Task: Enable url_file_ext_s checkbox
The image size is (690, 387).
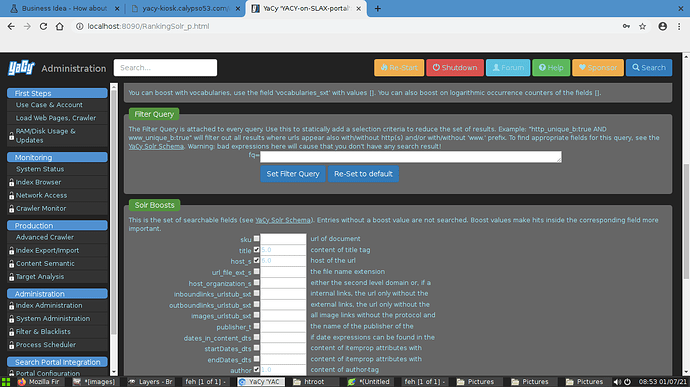Action: (257, 271)
